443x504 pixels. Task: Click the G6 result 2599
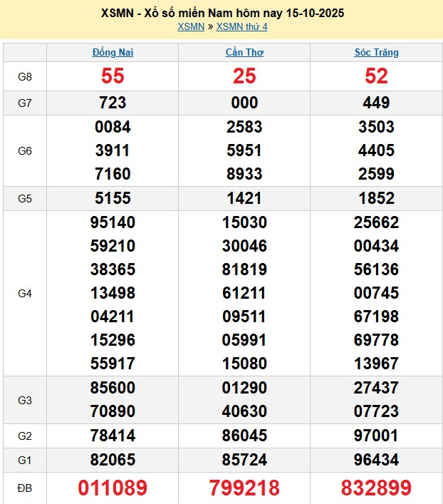tap(376, 174)
